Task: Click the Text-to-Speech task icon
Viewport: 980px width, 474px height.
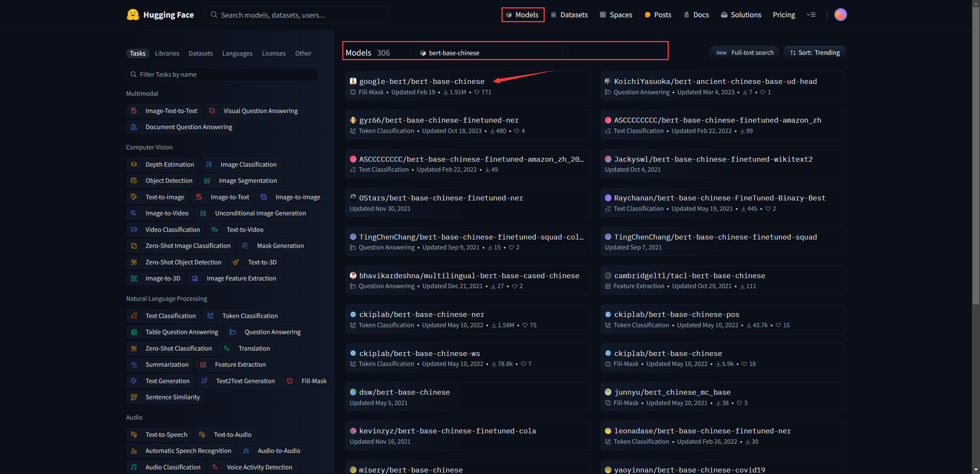Action: click(134, 435)
